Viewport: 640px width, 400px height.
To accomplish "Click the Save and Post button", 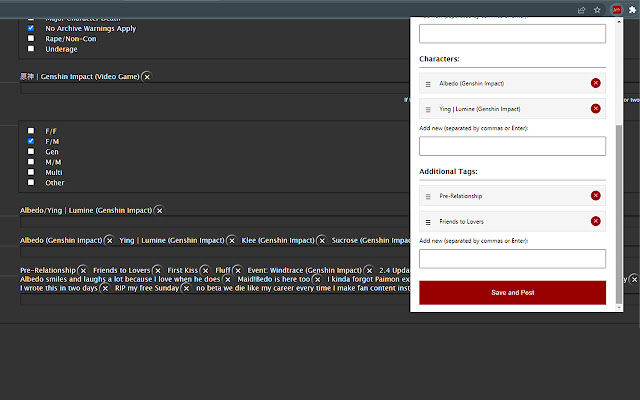I will [512, 293].
